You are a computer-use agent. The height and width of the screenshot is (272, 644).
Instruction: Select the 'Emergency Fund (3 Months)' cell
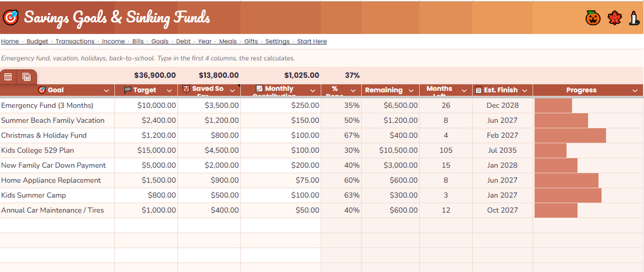[57, 105]
